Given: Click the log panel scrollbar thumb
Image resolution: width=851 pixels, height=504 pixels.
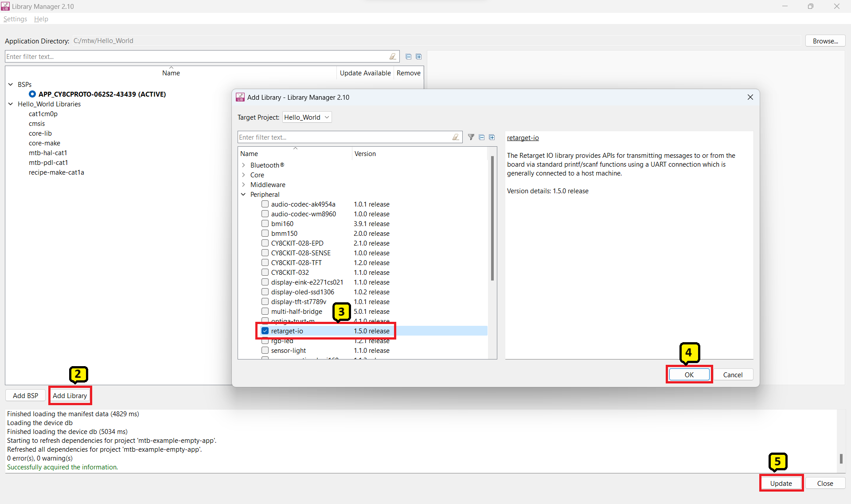Looking at the screenshot, I should tap(841, 458).
